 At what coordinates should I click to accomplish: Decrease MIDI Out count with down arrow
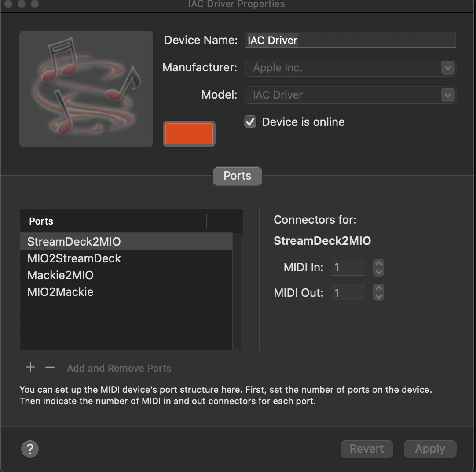click(378, 297)
